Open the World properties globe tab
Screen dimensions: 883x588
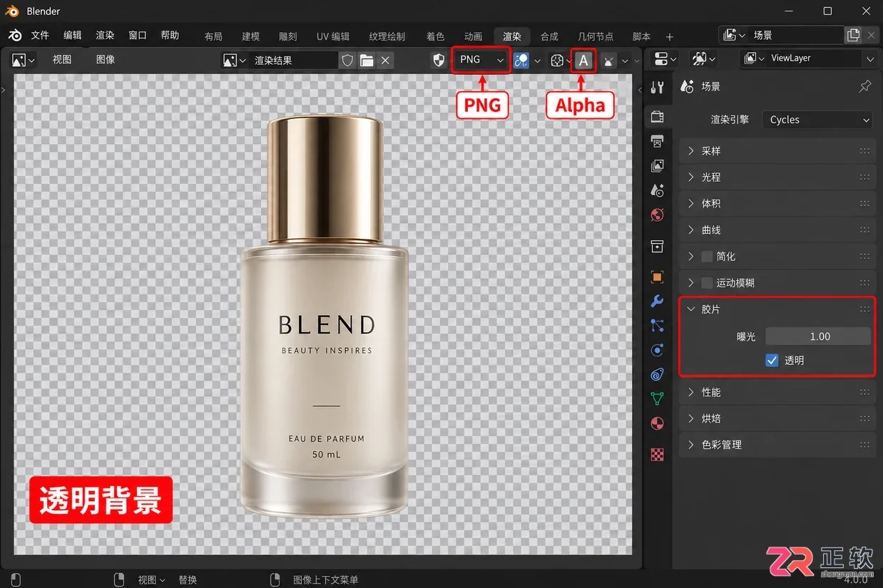(658, 215)
